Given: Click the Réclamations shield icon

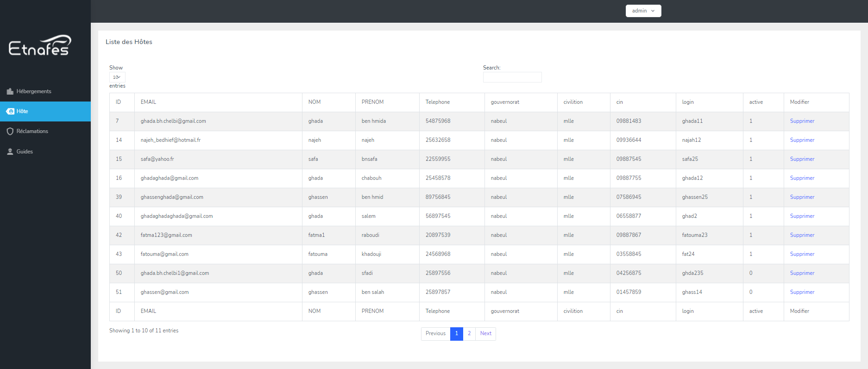Looking at the screenshot, I should 10,131.
